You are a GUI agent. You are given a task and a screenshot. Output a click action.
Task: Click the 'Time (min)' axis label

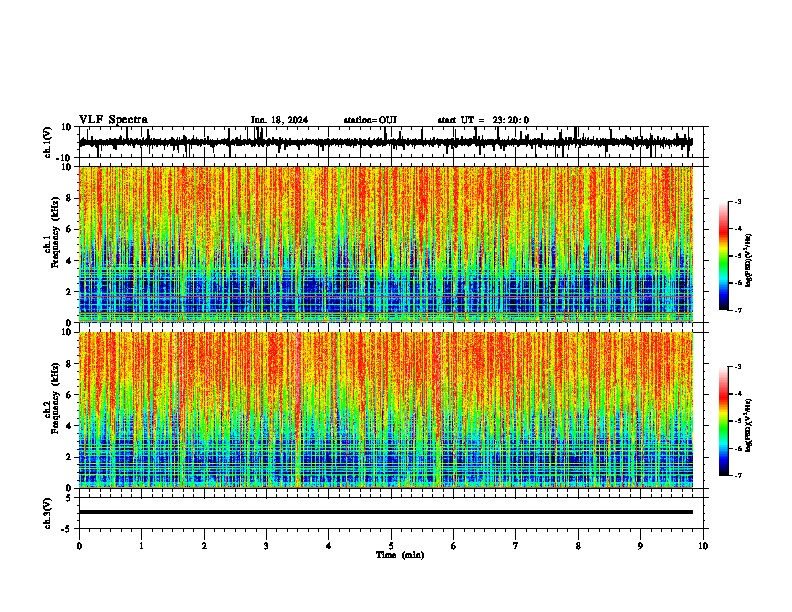[400, 555]
